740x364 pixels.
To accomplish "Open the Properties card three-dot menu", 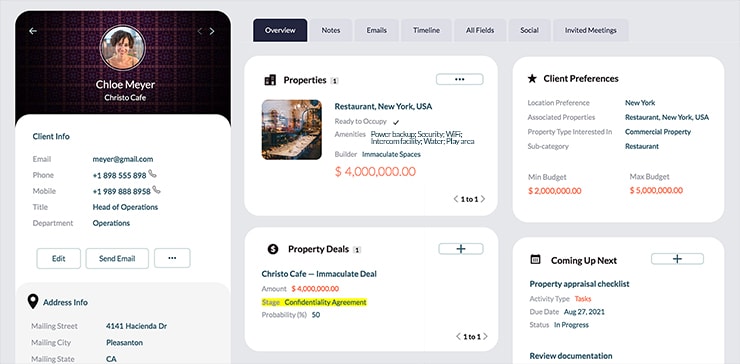I will (459, 79).
